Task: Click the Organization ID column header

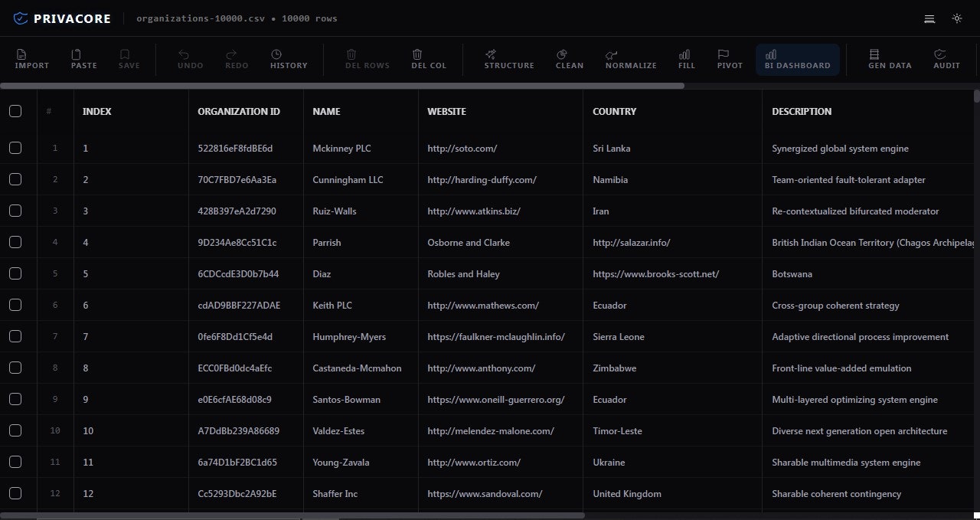Action: coord(238,111)
